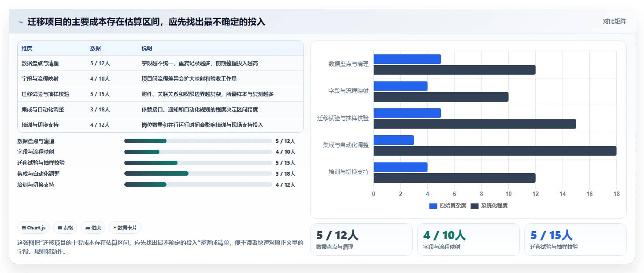Click the 集成与自动化调整 progress bar

pos(198,173)
